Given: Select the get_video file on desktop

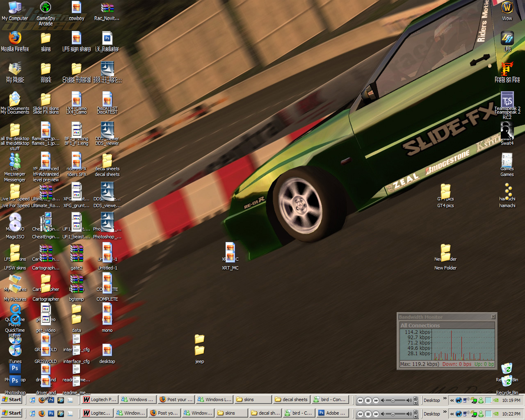Looking at the screenshot, I should (46, 319).
